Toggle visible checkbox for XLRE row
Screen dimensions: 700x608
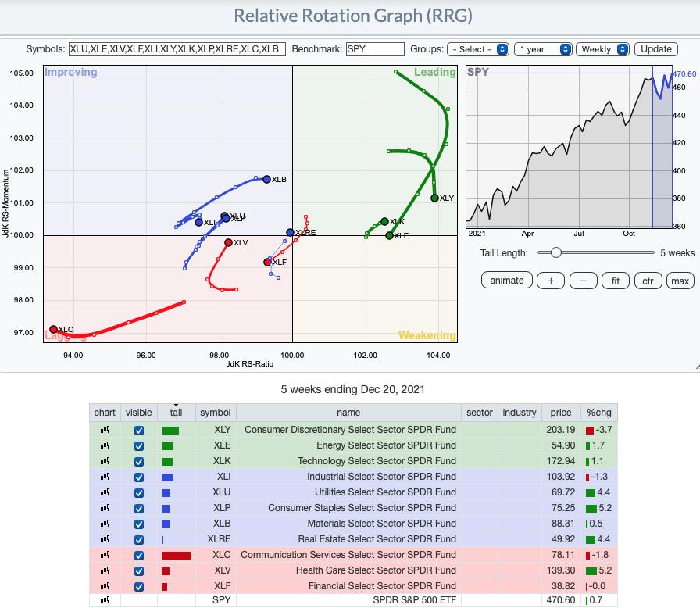(139, 539)
